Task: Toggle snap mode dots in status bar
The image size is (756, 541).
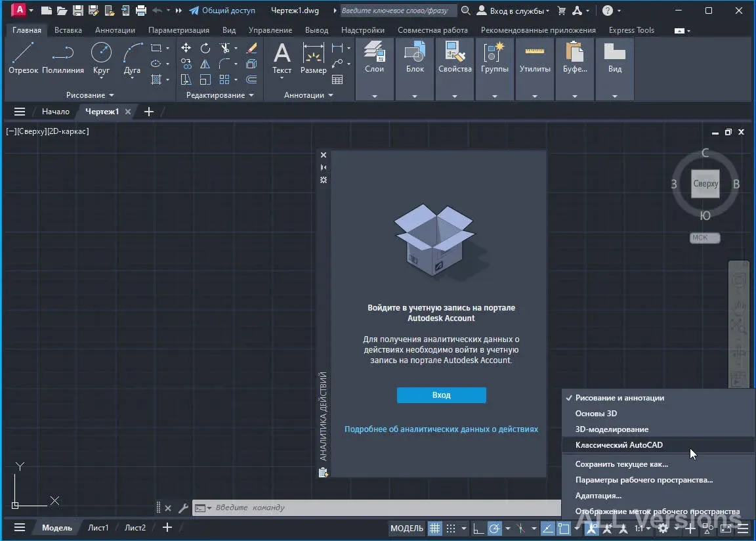Action: pyautogui.click(x=450, y=529)
